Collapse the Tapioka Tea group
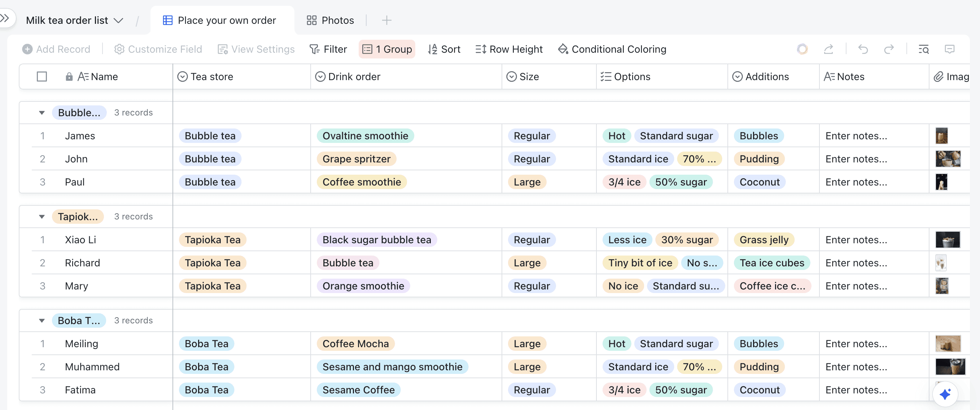This screenshot has width=980, height=410. pos(42,217)
